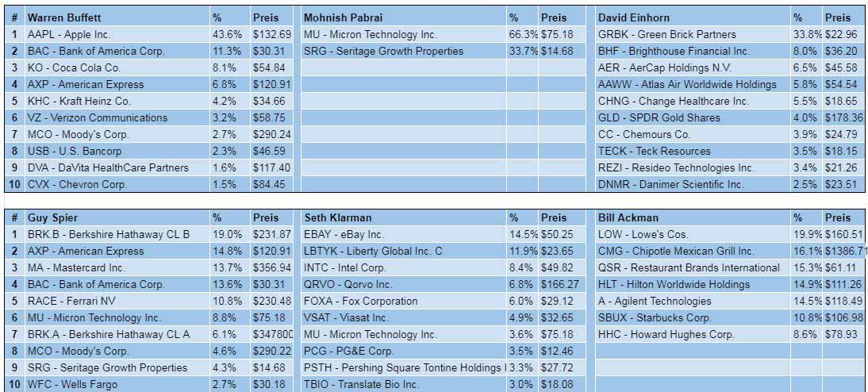The height and width of the screenshot is (392, 868).
Task: Select the BRK.B - Berkshire Hathaway CL B cell
Action: (117, 234)
